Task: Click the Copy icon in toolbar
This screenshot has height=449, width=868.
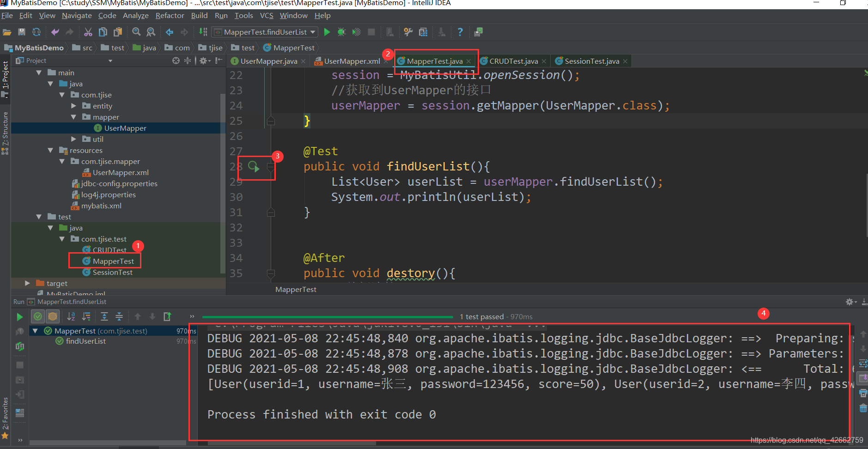Action: click(x=103, y=32)
